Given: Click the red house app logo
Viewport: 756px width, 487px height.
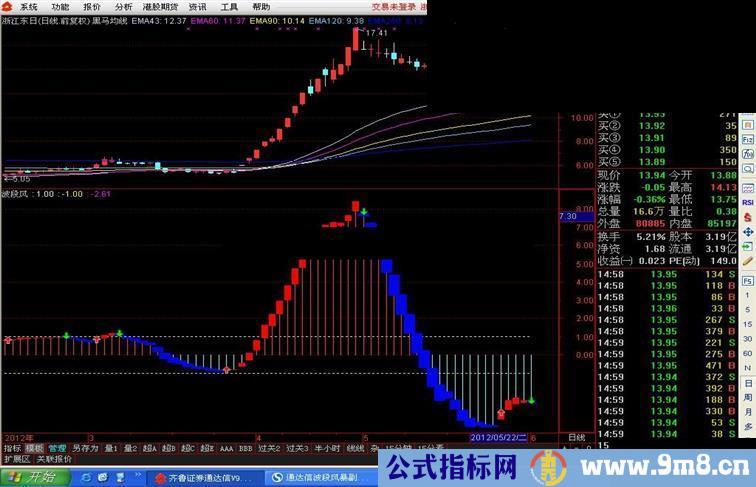Looking at the screenshot, I should point(7,7).
